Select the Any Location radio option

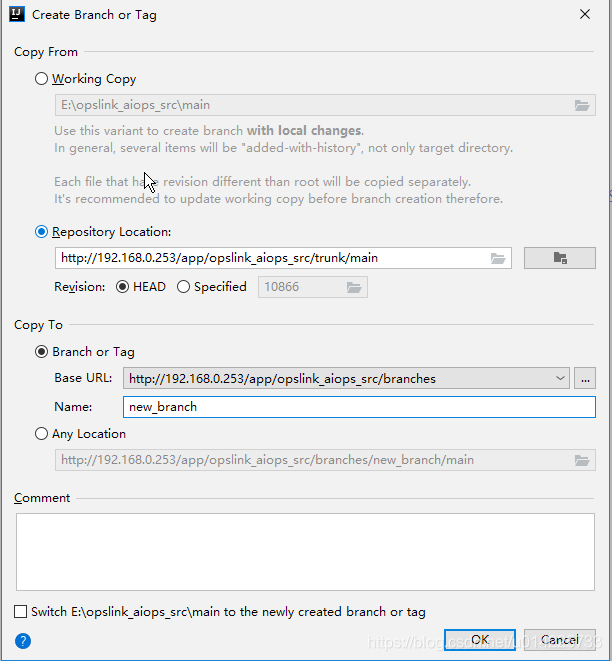41,434
